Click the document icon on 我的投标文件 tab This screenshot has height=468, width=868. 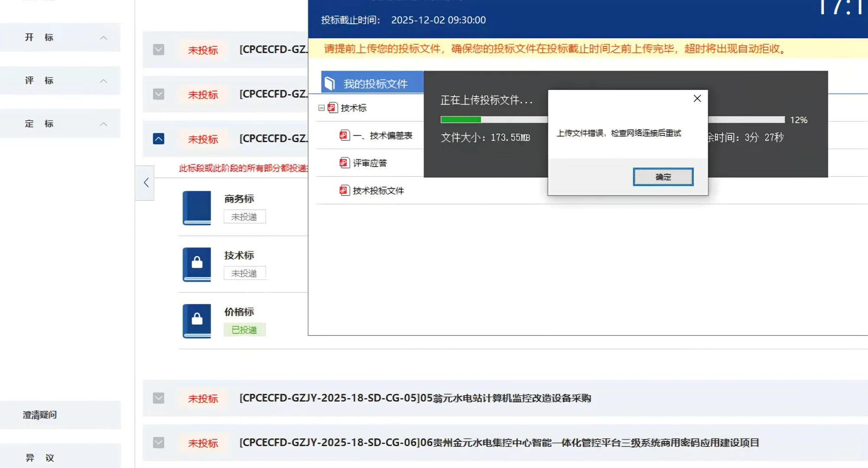(330, 82)
